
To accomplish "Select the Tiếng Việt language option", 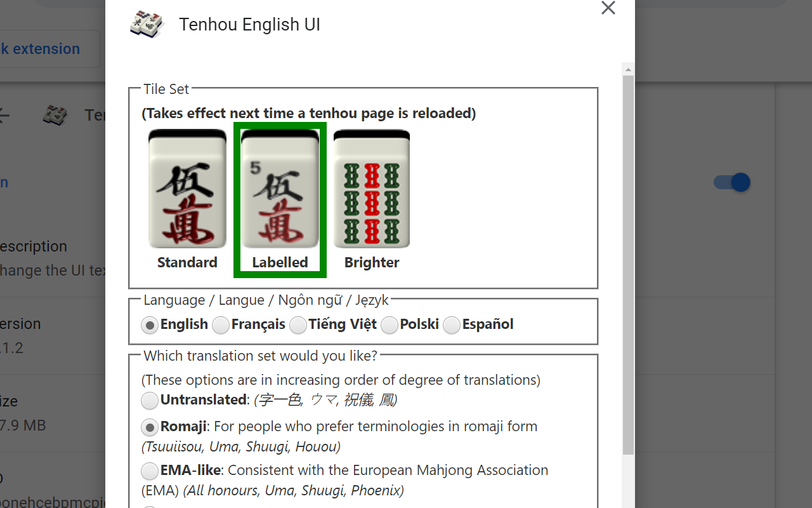I will point(298,324).
